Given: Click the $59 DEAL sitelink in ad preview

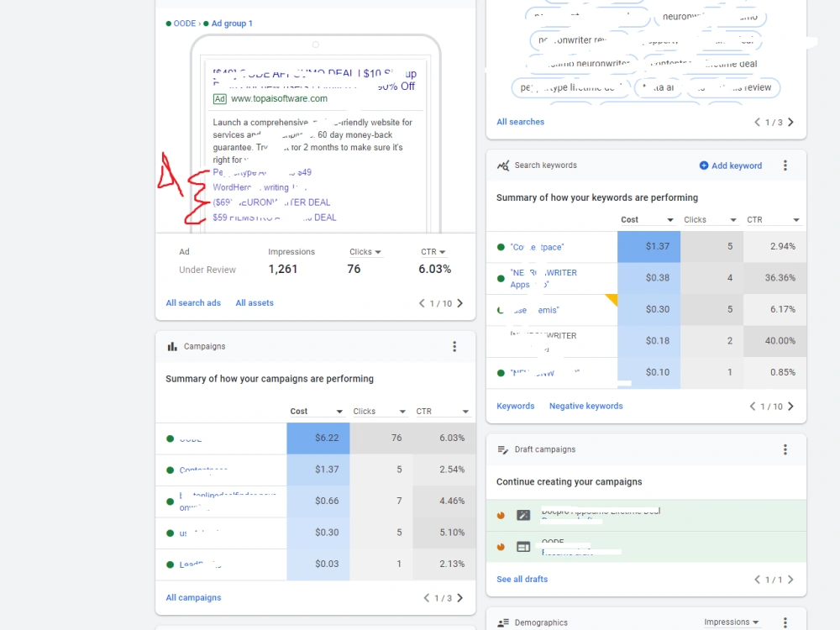Looking at the screenshot, I should tap(275, 218).
